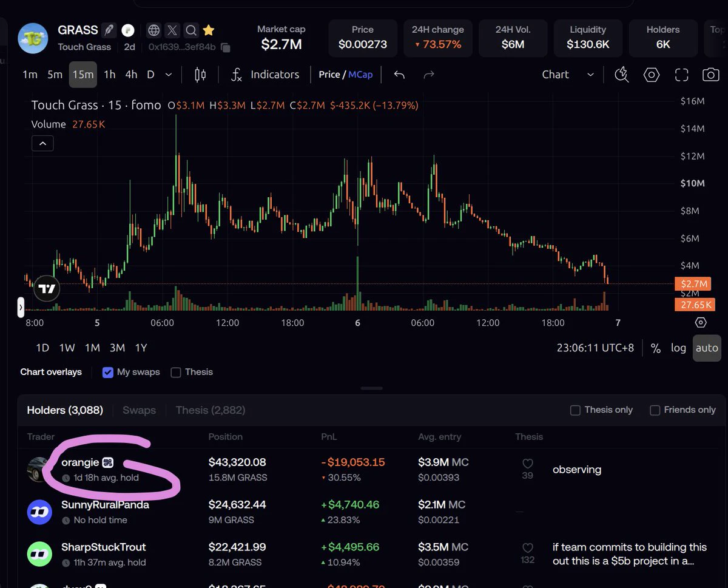The height and width of the screenshot is (588, 728).
Task: Open orangie's trader profile
Action: 80,462
